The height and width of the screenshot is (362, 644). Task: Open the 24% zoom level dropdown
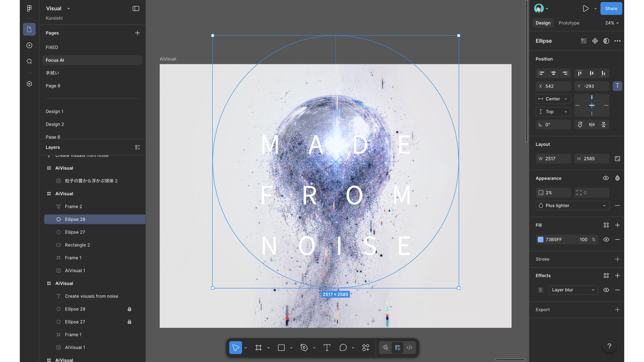[x=612, y=23]
